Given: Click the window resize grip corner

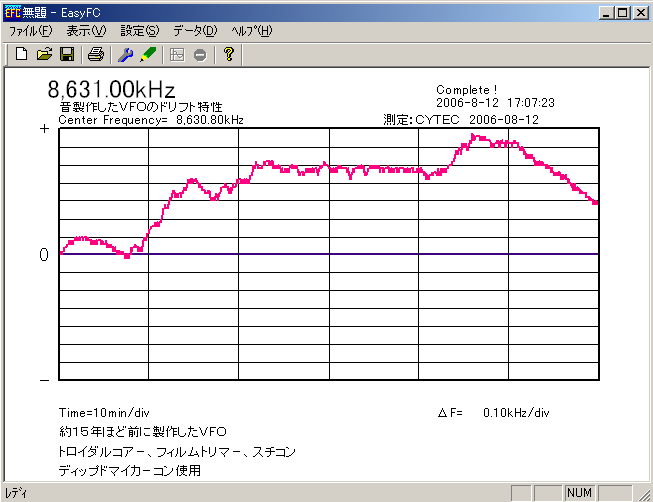Looking at the screenshot, I should [644, 494].
